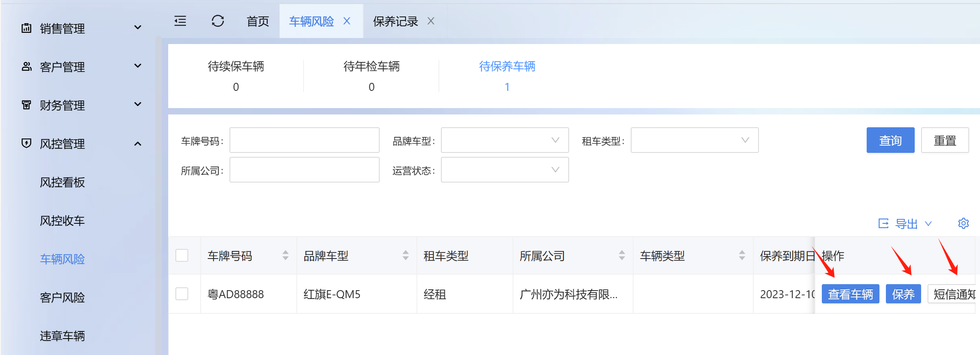Click the refresh page icon
This screenshot has width=980, height=355.
(x=217, y=21)
